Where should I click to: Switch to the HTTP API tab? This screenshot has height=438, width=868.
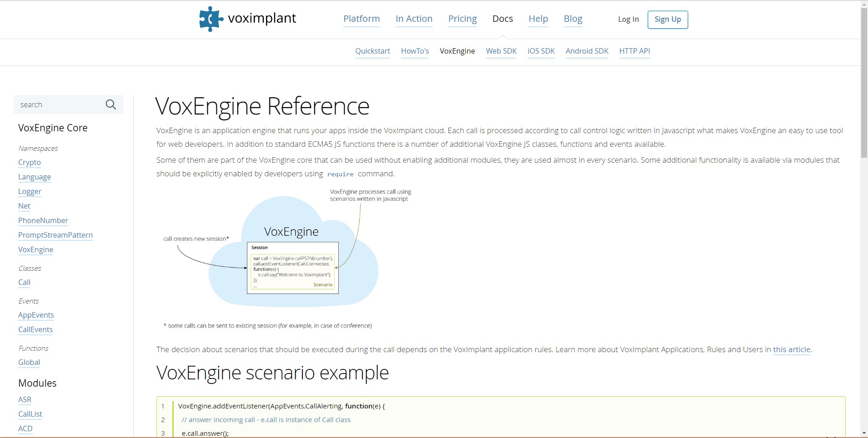click(x=634, y=51)
